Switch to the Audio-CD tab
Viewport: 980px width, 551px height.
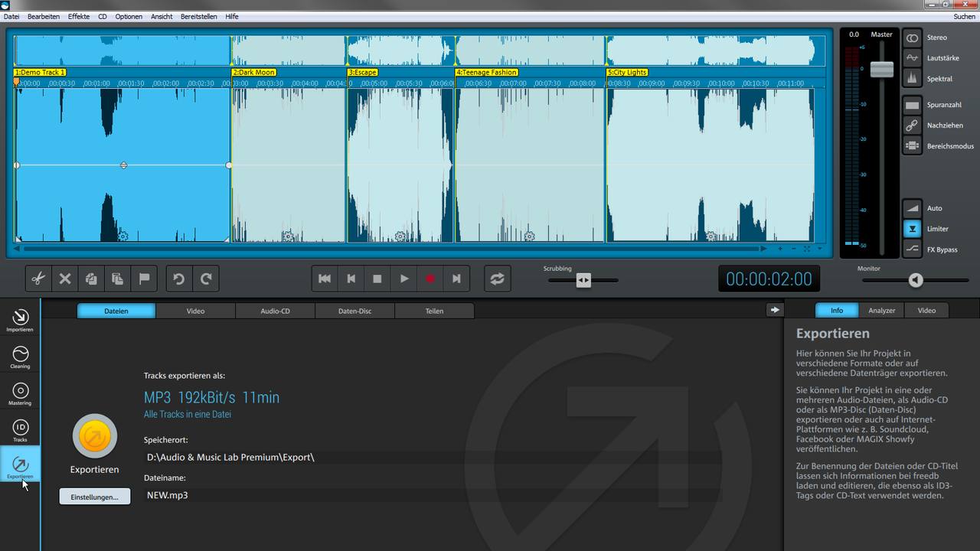click(275, 311)
